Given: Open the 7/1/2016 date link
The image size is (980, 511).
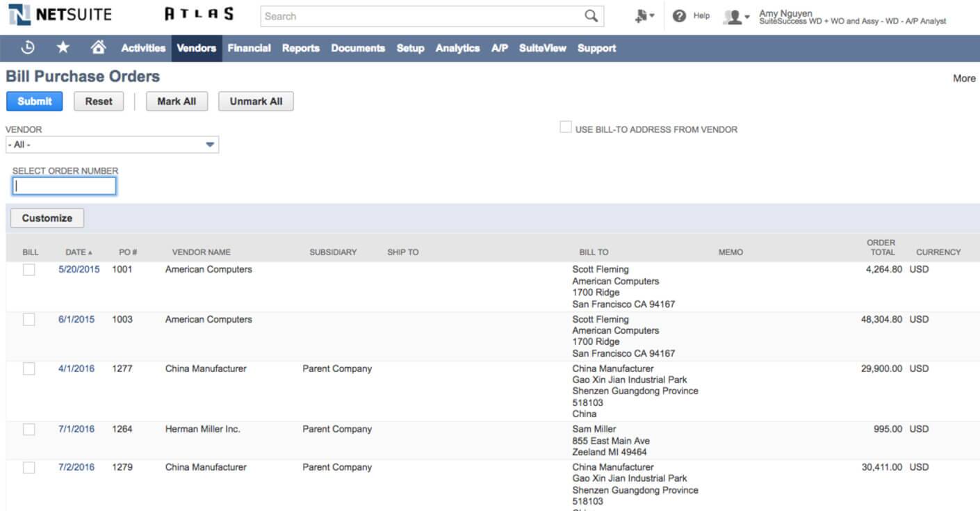Looking at the screenshot, I should [x=76, y=429].
